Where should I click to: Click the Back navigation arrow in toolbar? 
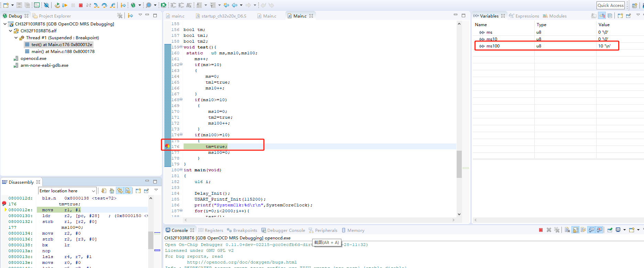(x=234, y=5)
